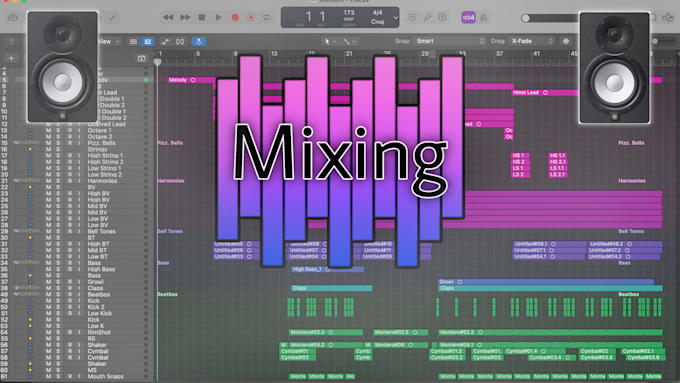Open the Loop Browser icon at top right

pos(668,18)
